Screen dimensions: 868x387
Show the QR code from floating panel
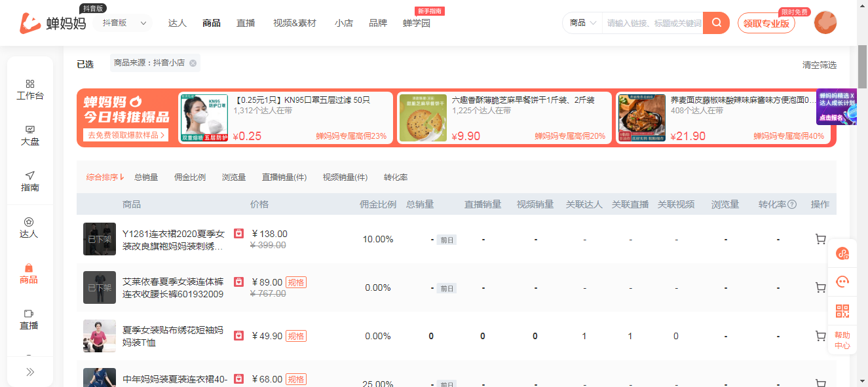[x=842, y=311]
